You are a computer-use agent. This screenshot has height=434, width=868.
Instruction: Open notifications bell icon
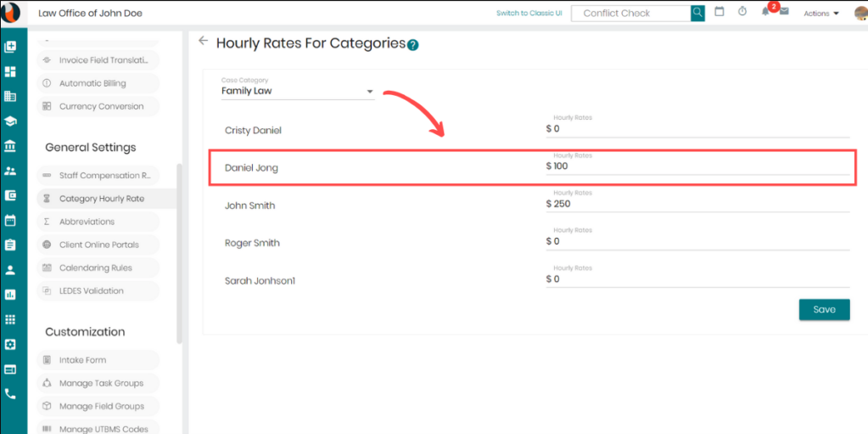tap(765, 12)
